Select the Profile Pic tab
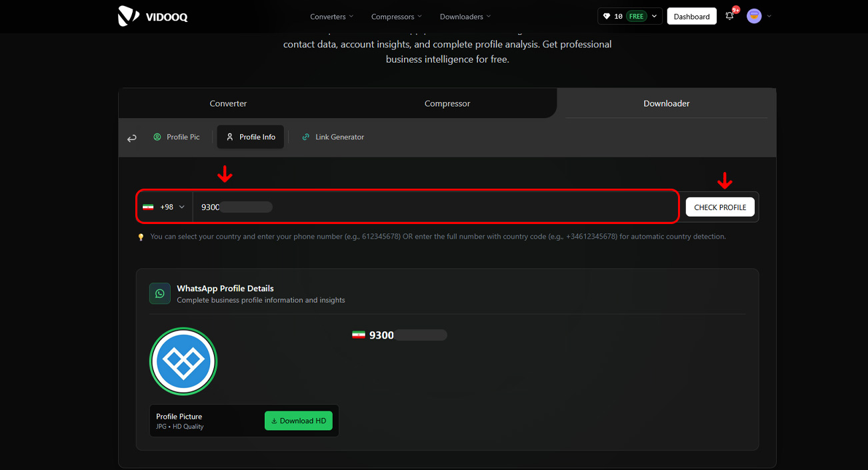868x470 pixels. pyautogui.click(x=177, y=137)
